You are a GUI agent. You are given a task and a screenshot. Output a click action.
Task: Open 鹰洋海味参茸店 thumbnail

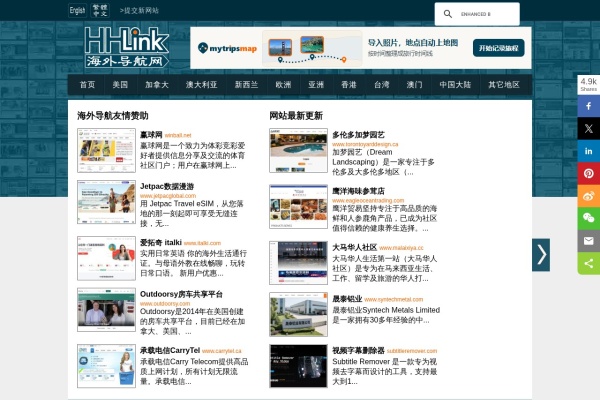[x=298, y=206]
